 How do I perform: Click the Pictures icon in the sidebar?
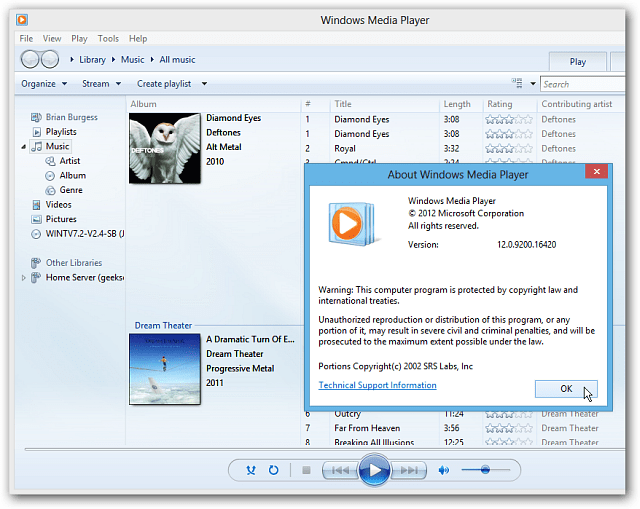36,219
